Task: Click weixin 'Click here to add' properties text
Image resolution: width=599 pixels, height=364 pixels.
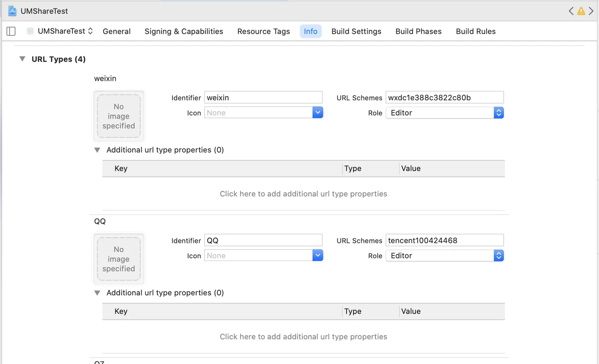Action: [303, 194]
